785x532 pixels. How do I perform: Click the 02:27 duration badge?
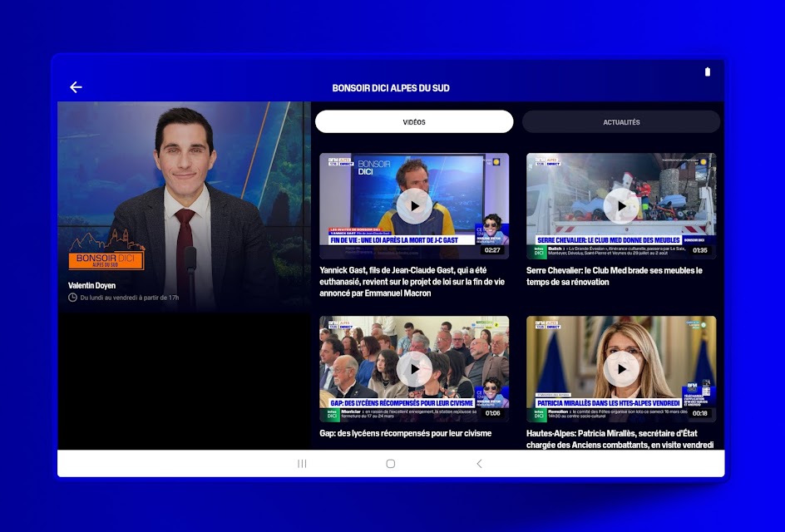point(492,250)
